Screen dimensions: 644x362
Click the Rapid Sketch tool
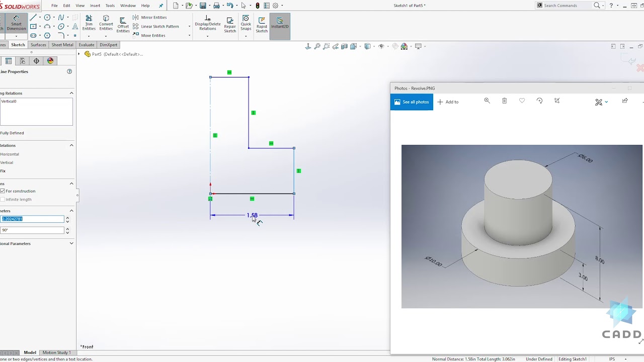coord(262,25)
